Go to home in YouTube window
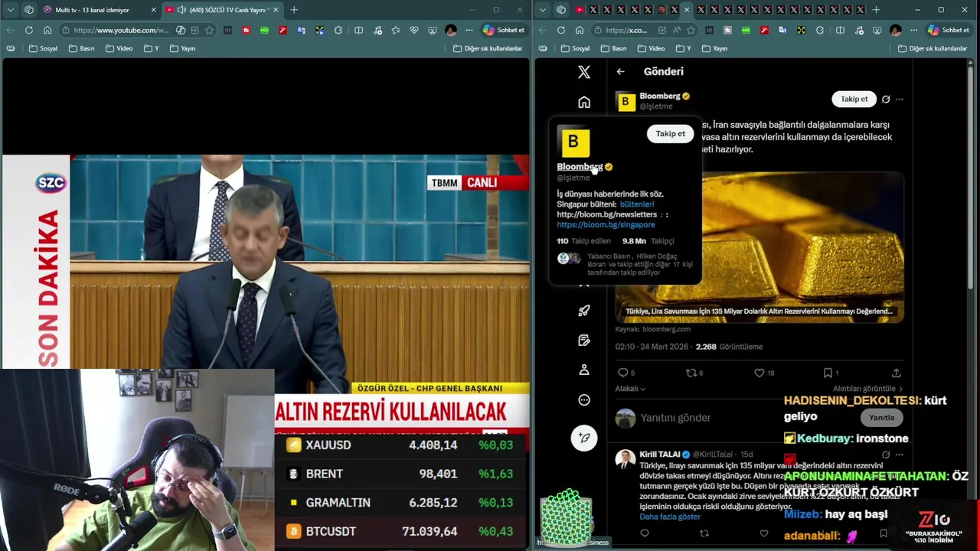The height and width of the screenshot is (551, 980). pos(47,30)
